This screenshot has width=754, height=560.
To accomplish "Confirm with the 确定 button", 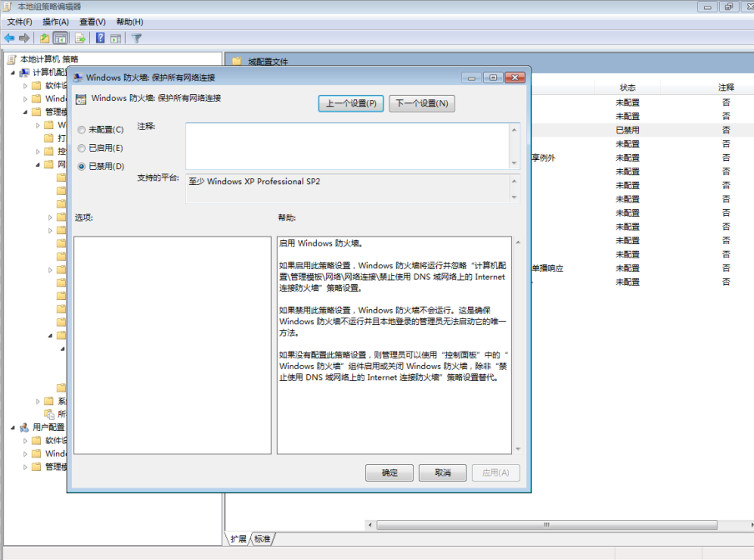I will coord(390,472).
